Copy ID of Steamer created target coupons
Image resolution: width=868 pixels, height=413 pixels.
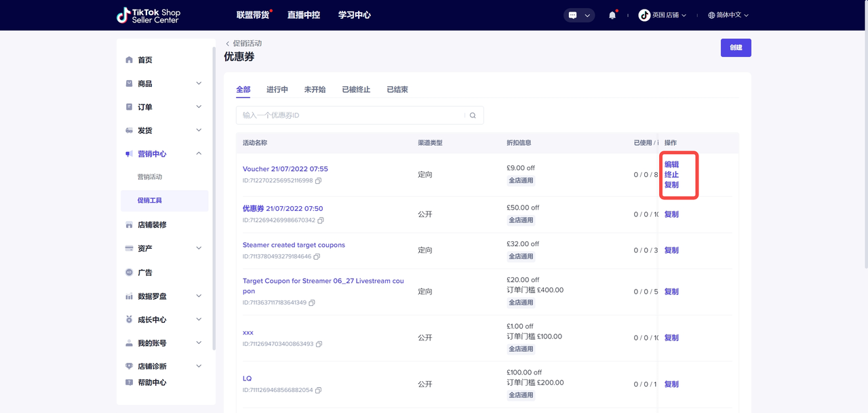(317, 257)
